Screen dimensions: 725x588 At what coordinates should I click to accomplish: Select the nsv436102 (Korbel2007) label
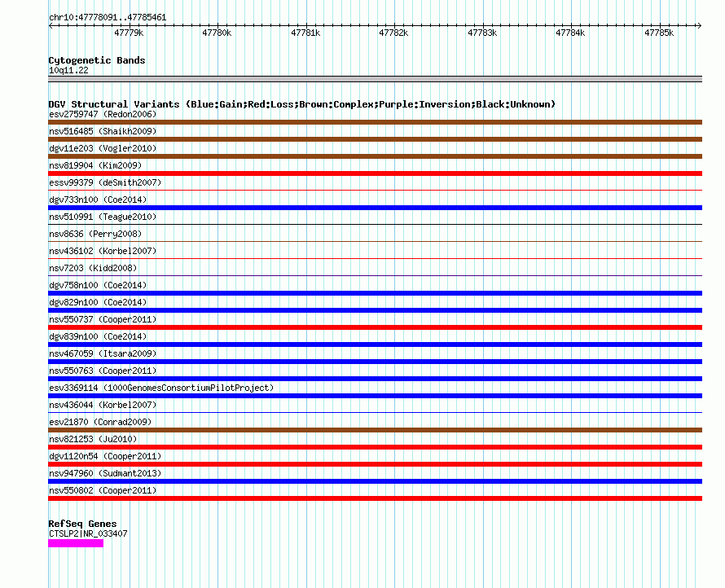pos(103,251)
